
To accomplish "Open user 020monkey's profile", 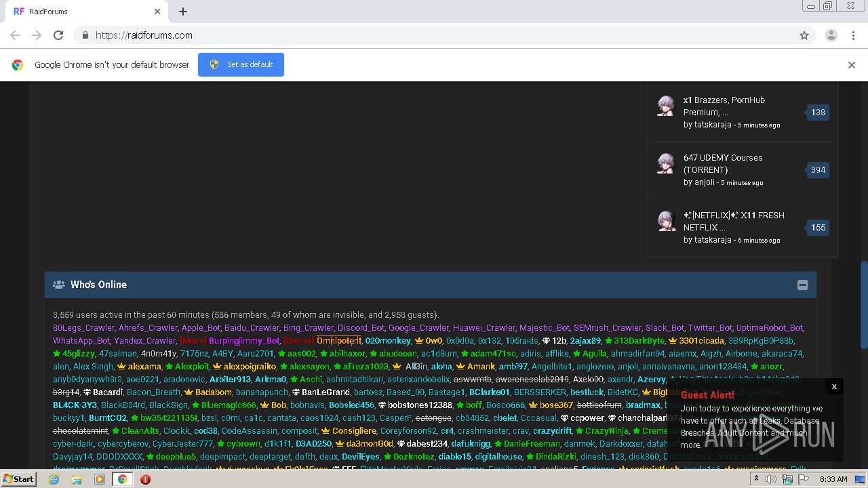I will coord(388,341).
